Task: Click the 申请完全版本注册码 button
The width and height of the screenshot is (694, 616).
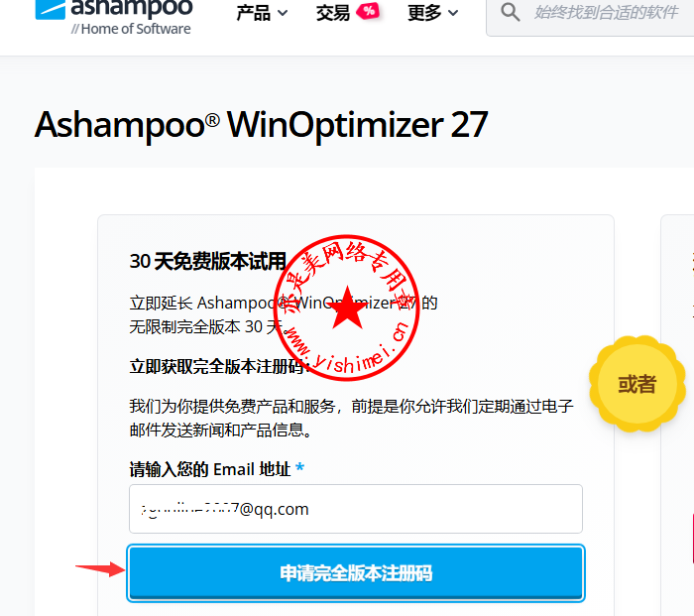Action: (x=356, y=573)
